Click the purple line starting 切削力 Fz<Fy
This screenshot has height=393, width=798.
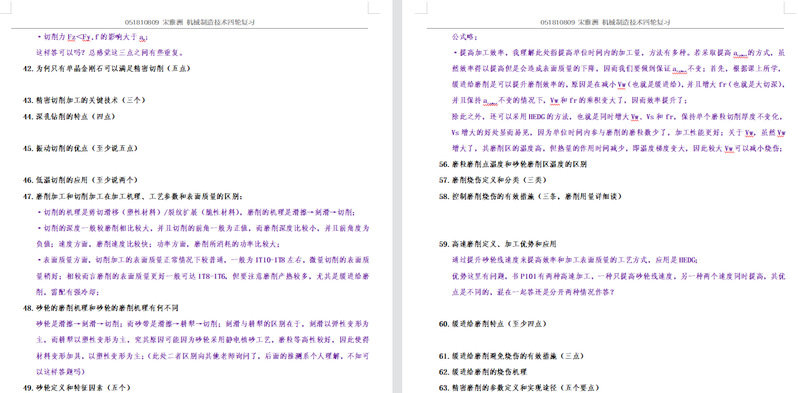tap(93, 37)
